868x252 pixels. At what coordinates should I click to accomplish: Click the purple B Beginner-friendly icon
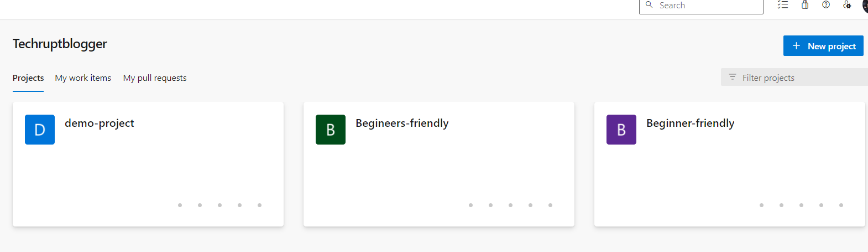(x=621, y=130)
